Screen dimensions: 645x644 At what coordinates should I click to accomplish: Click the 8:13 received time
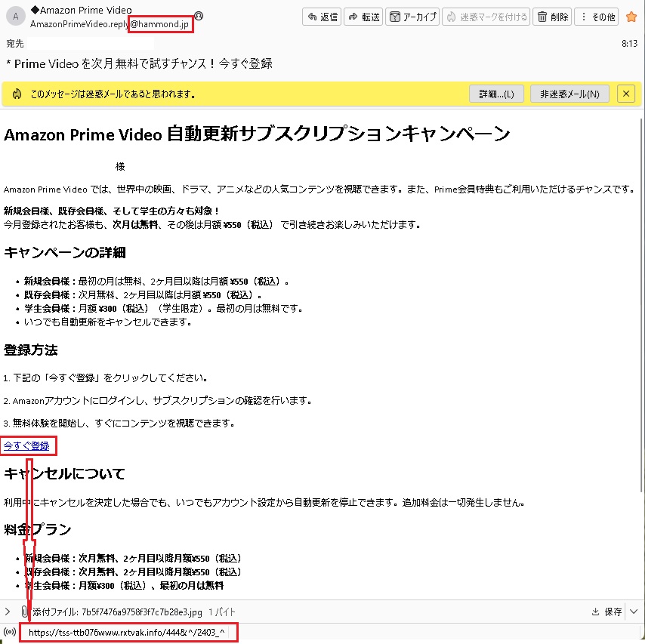coord(629,44)
